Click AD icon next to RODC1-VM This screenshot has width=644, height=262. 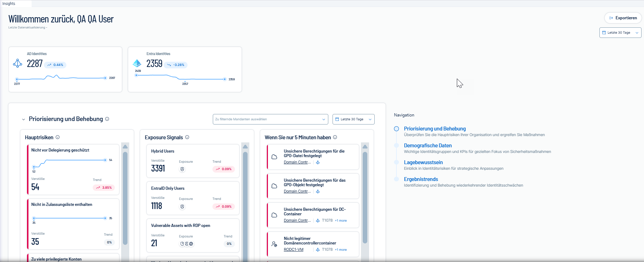coord(318,250)
